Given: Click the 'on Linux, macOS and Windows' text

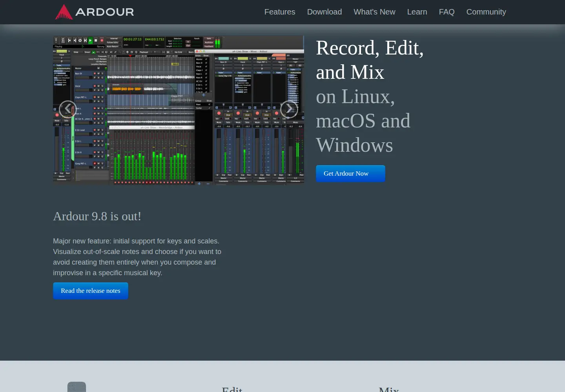Looking at the screenshot, I should 363,121.
